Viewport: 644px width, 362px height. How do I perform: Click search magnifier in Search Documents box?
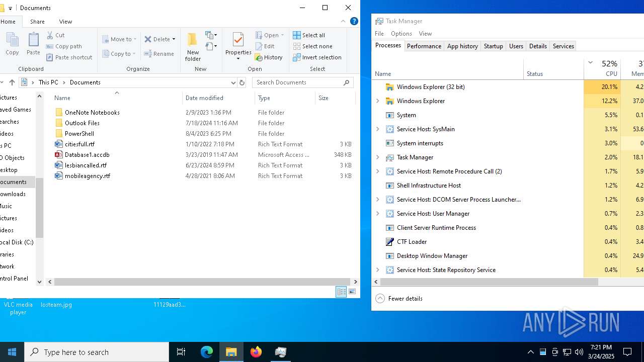pos(347,82)
